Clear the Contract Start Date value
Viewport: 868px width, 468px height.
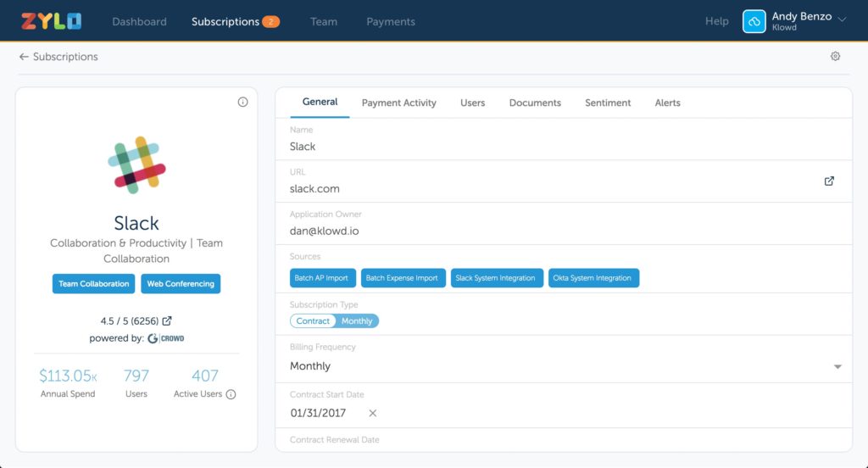373,413
